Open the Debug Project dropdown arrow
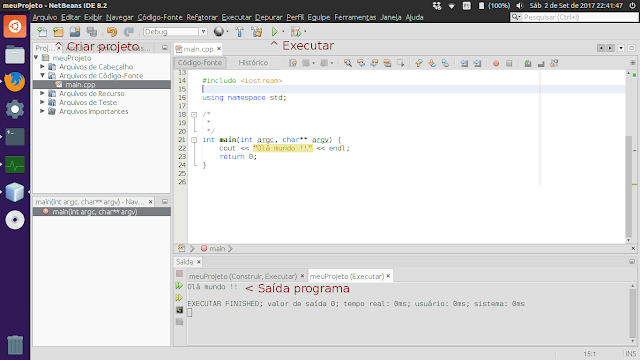This screenshot has width=640, height=360. [305, 32]
